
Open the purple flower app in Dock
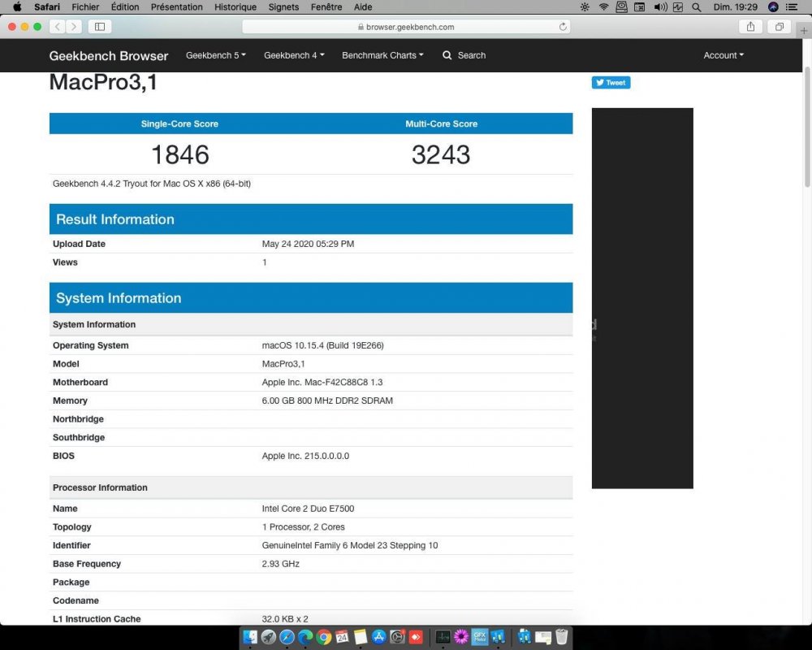pyautogui.click(x=461, y=636)
